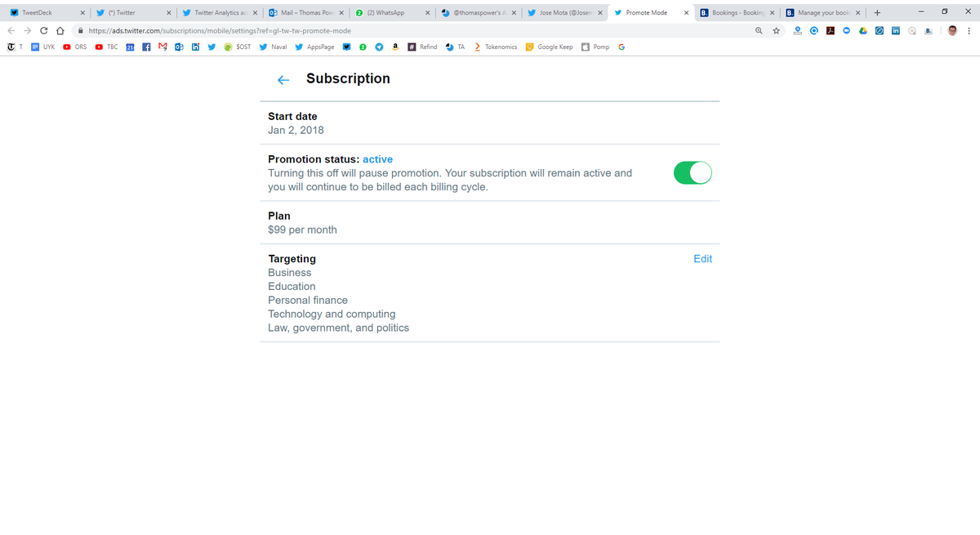Open the LinkedIn extension icon
This screenshot has width=980, height=535.
895,30
